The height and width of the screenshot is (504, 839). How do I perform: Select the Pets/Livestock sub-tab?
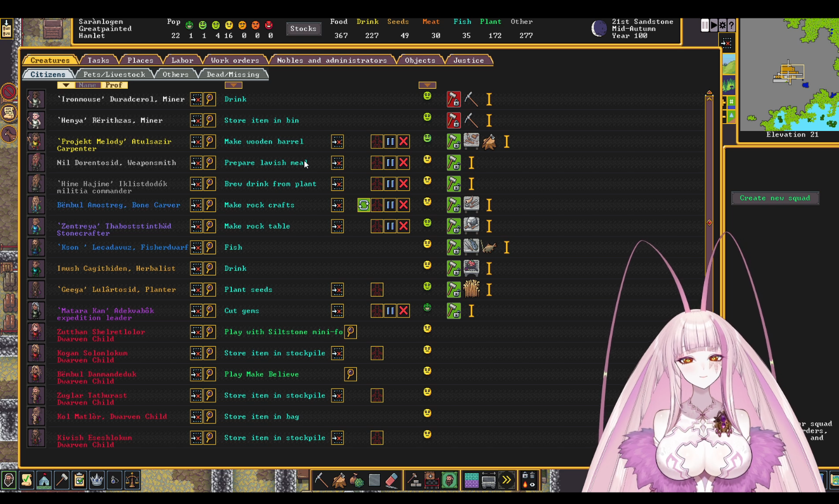[114, 74]
